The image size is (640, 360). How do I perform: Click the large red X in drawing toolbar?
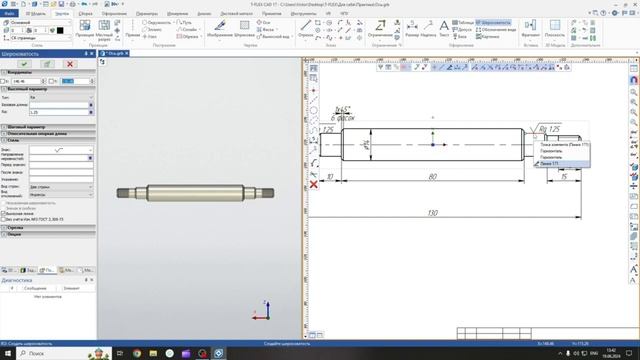coord(313,184)
